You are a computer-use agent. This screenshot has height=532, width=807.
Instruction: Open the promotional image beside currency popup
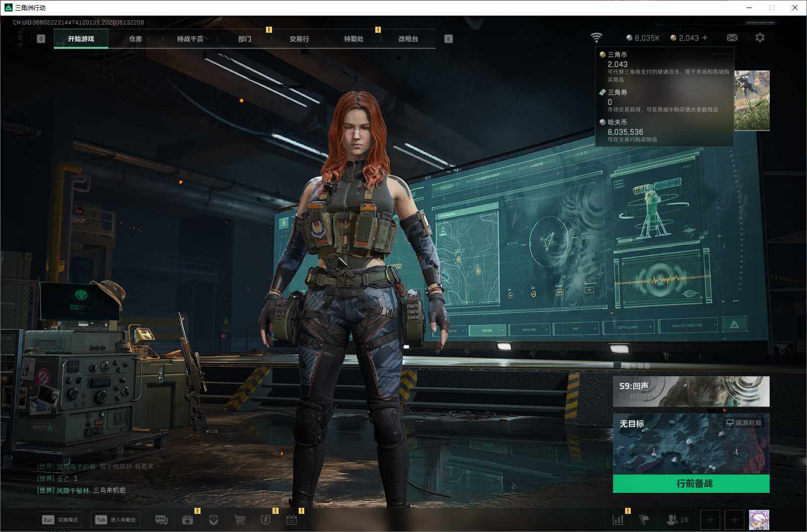[x=752, y=101]
